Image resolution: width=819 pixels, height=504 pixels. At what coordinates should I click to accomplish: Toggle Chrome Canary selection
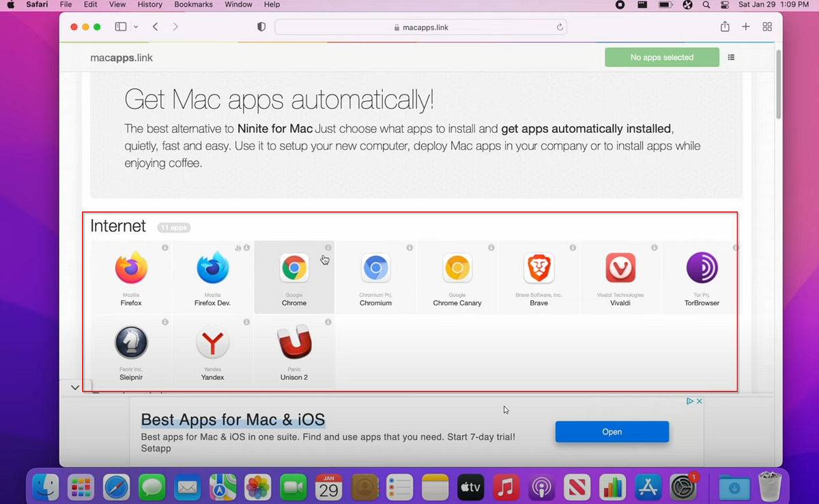coord(457,269)
